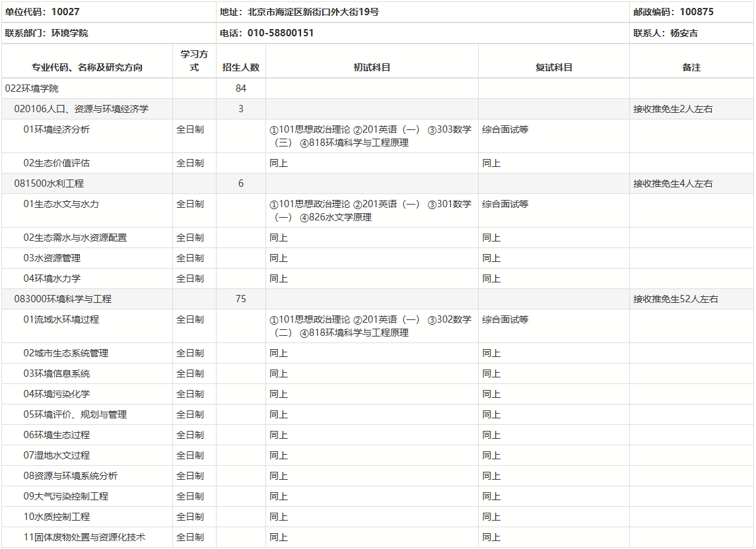Click the 复试科目 column header
The width and height of the screenshot is (756, 549).
point(553,67)
